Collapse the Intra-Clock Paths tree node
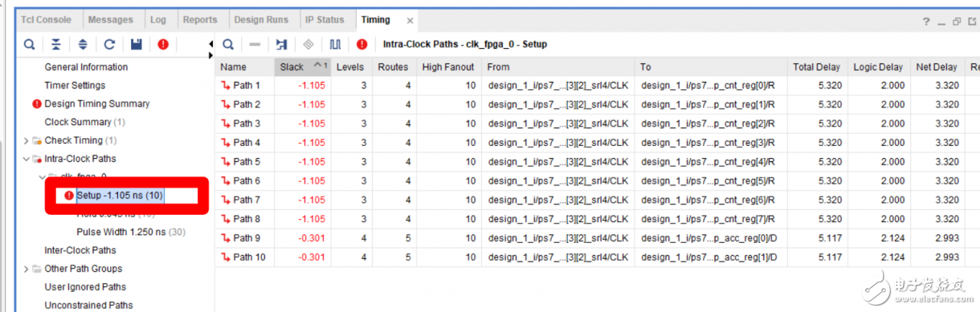Image resolution: width=980 pixels, height=312 pixels. point(27,159)
